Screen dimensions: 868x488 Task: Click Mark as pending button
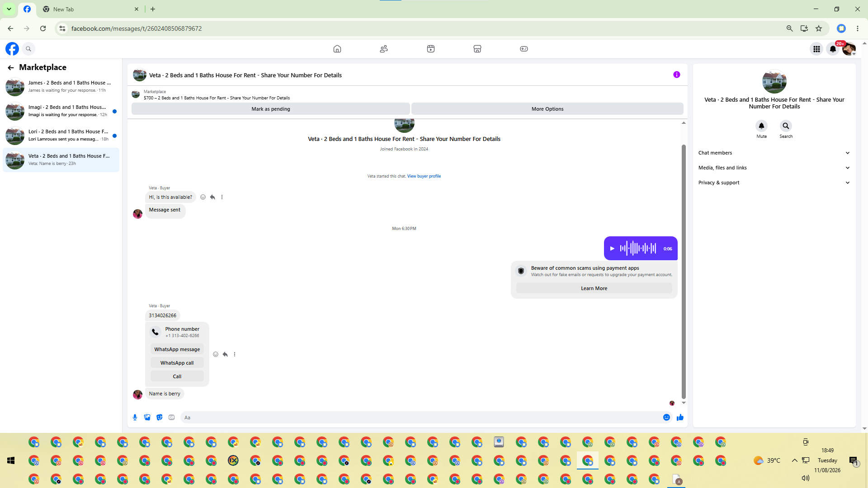[271, 109]
